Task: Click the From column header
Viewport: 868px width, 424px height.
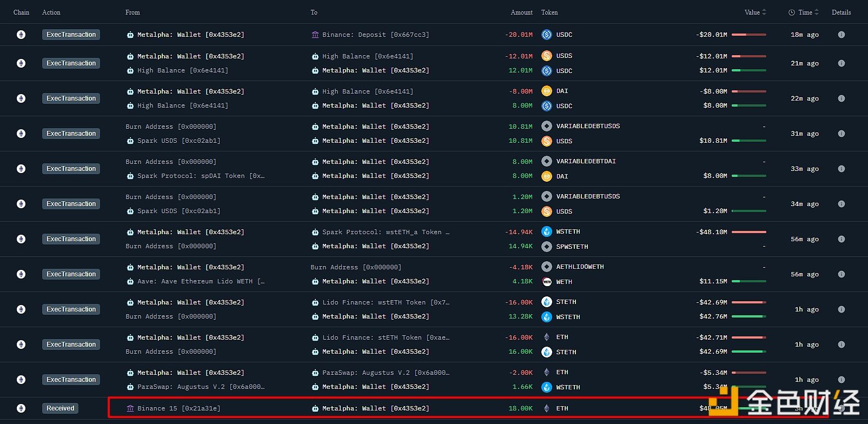Action: (x=132, y=12)
